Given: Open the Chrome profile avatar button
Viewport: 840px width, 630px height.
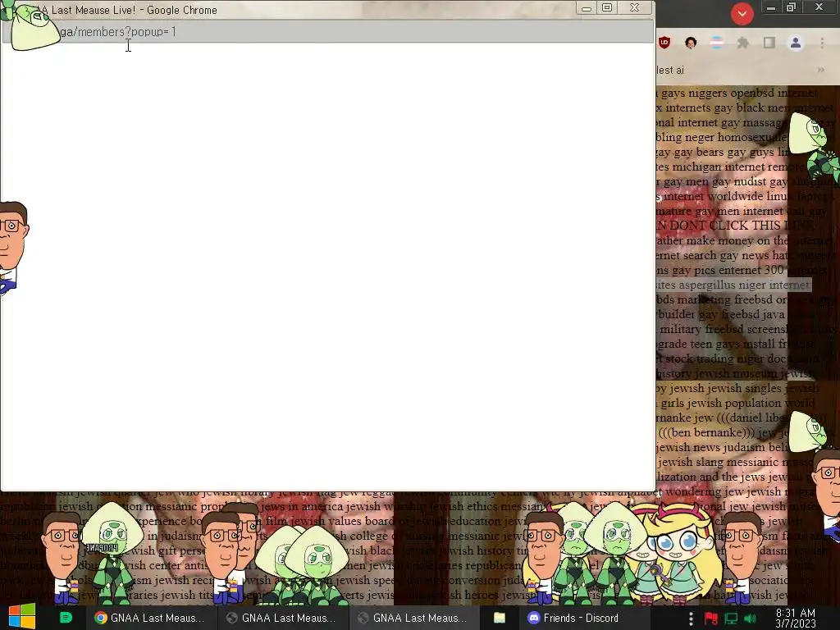Looking at the screenshot, I should pyautogui.click(x=796, y=43).
